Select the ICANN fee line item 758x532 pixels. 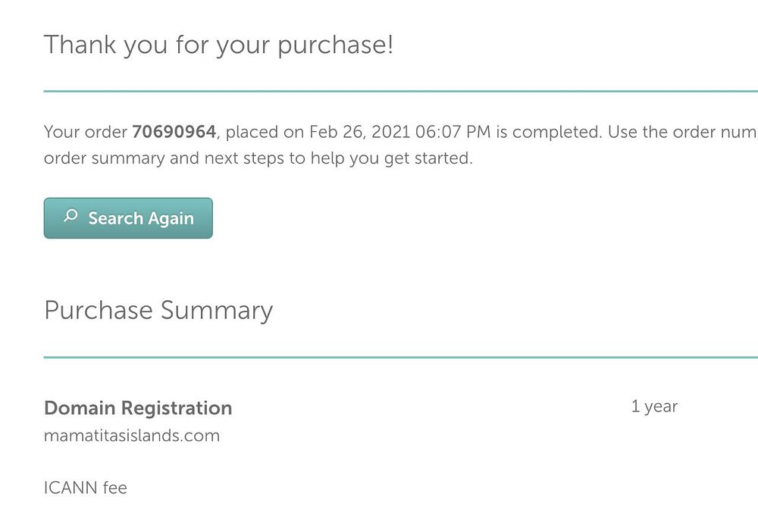point(86,488)
